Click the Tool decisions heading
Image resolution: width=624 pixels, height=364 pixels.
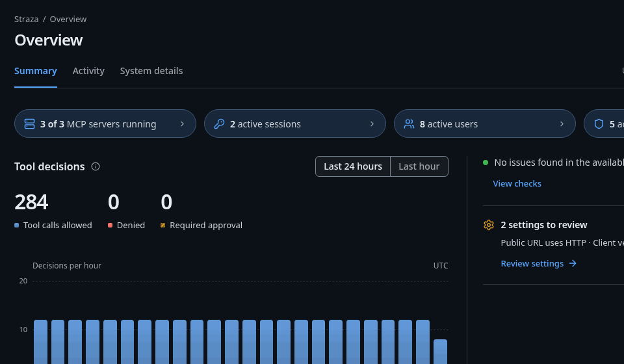tap(49, 166)
